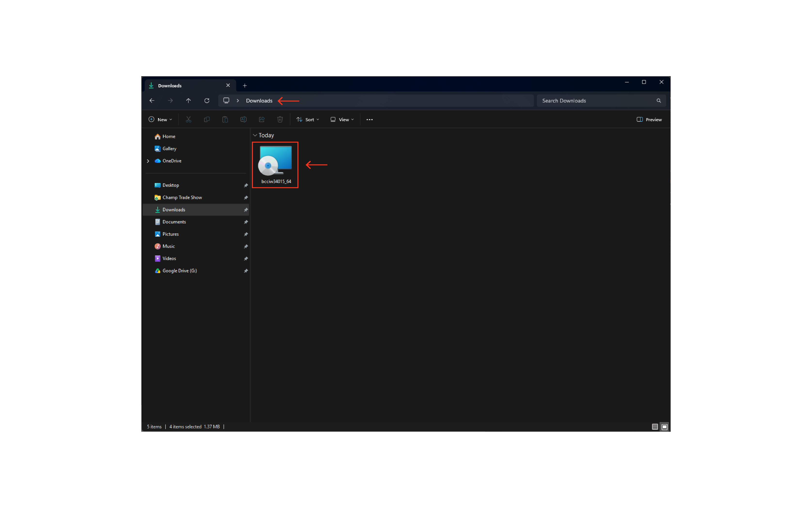Click the Paste clipboard icon

point(225,119)
